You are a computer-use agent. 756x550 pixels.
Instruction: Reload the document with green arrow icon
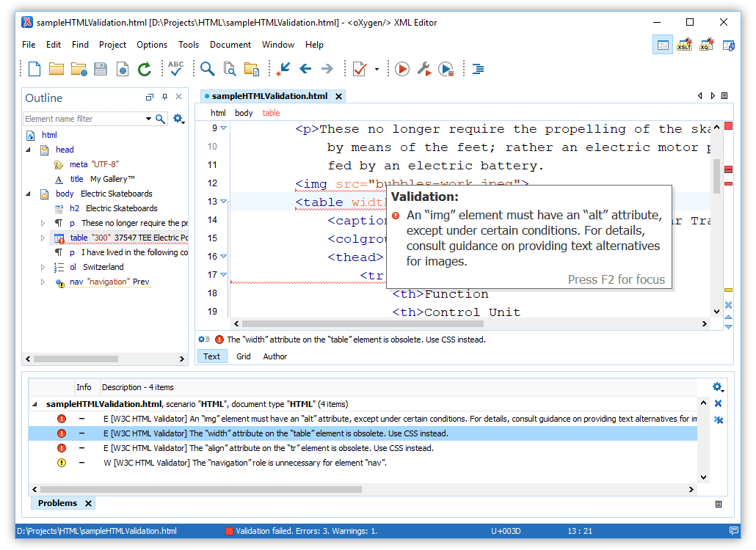145,69
